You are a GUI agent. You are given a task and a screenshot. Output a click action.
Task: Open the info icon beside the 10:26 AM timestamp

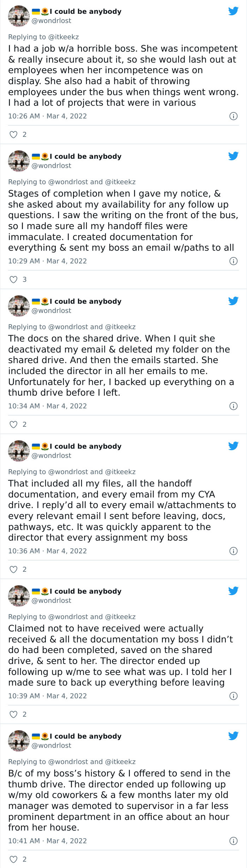coord(234,116)
